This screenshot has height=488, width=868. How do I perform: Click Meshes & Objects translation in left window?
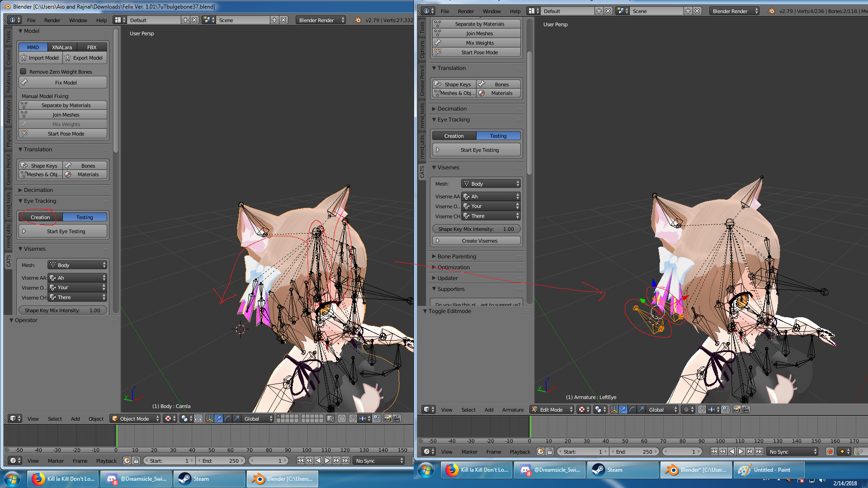click(x=41, y=174)
